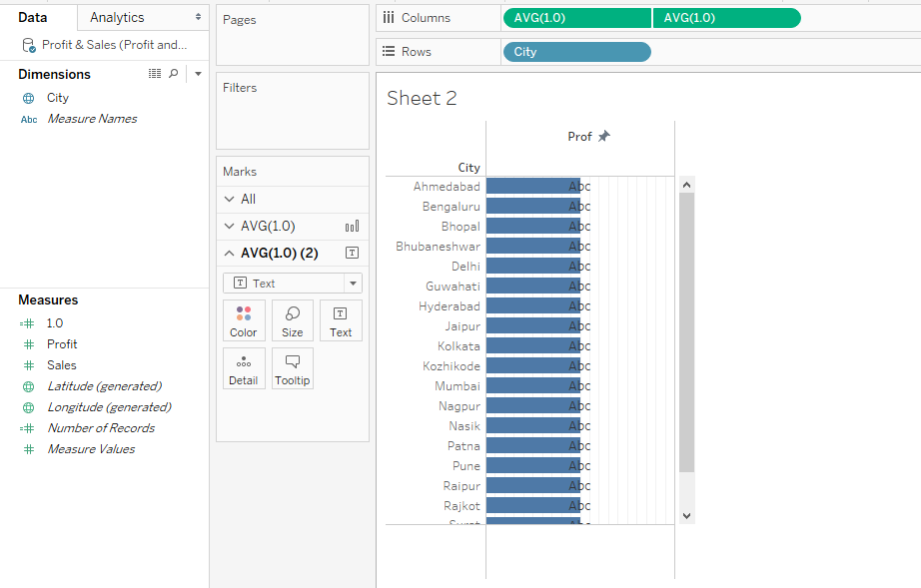Viewport: 921px width, 588px height.
Task: Open the Detail mark card
Action: coord(244,368)
